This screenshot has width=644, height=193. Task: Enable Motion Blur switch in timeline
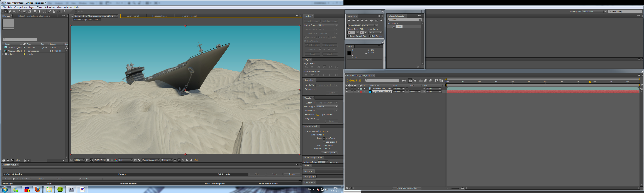[430, 81]
